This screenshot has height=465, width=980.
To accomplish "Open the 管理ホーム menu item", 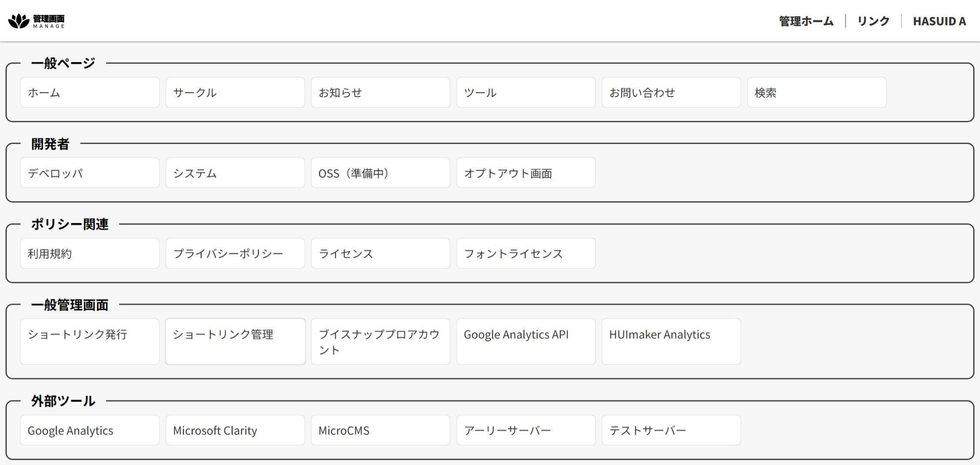I will coord(806,21).
